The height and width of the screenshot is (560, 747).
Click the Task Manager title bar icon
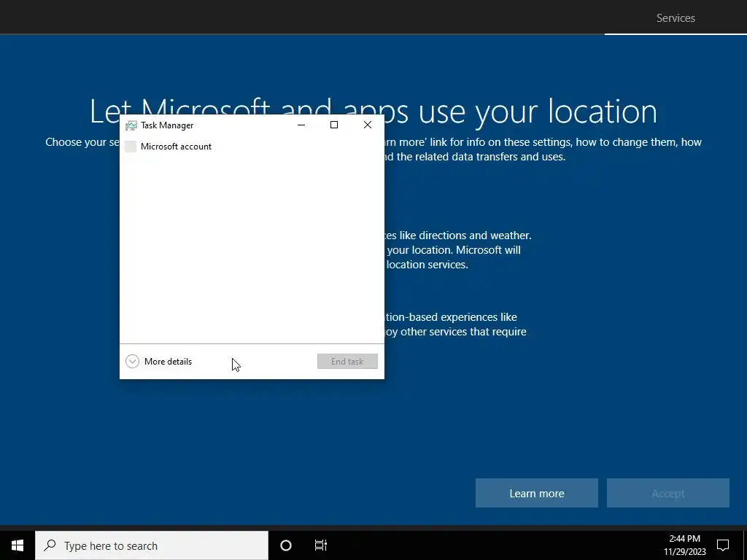coord(131,125)
